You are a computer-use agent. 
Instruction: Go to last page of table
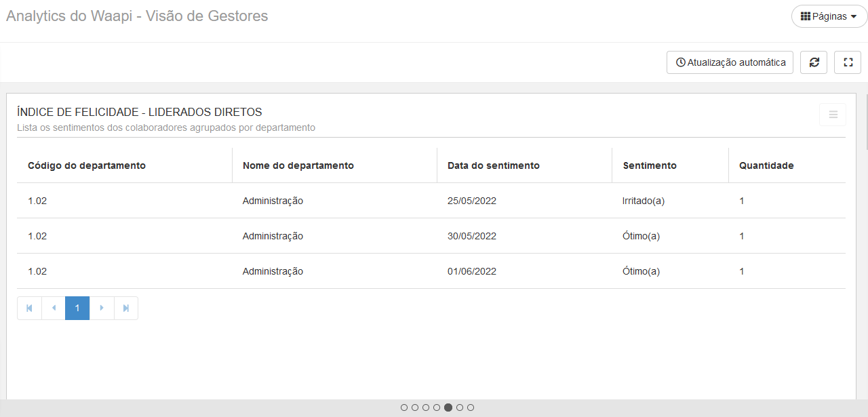tap(126, 308)
